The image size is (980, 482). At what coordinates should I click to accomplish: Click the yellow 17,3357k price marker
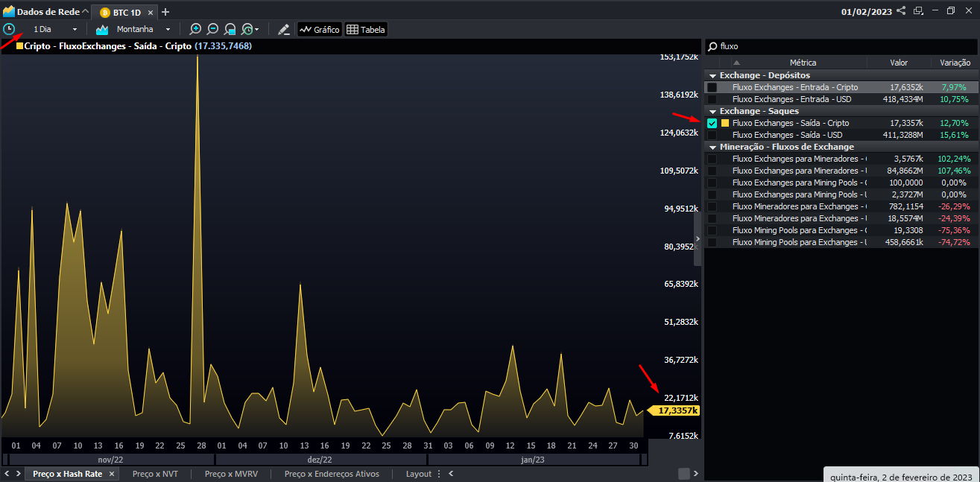(x=673, y=410)
